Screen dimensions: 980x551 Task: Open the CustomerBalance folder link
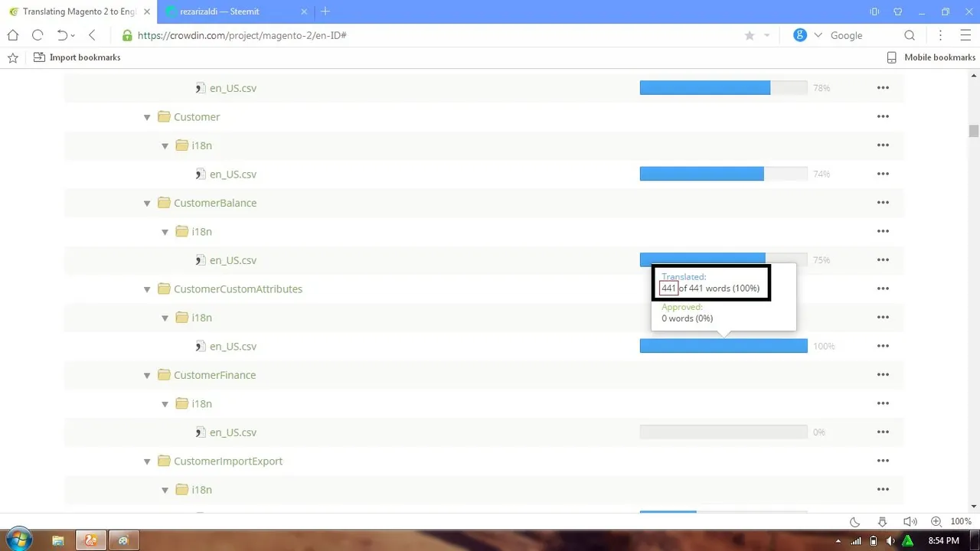tap(215, 203)
